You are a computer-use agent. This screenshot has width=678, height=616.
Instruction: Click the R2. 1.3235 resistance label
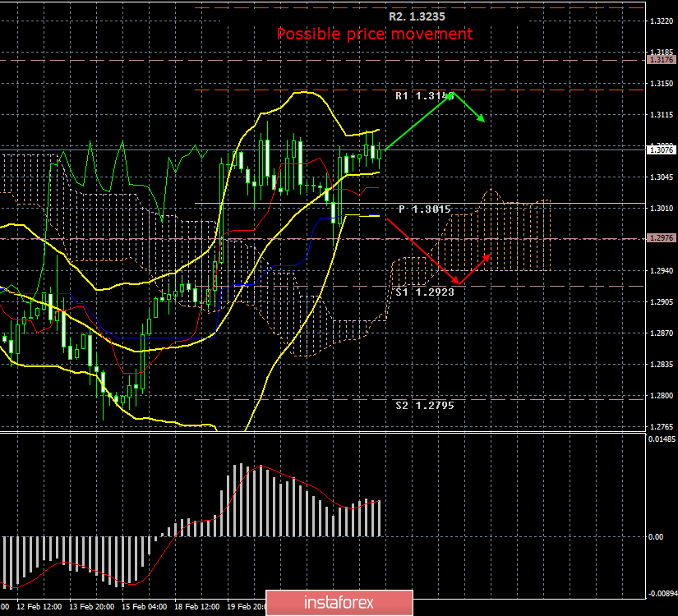tap(417, 17)
